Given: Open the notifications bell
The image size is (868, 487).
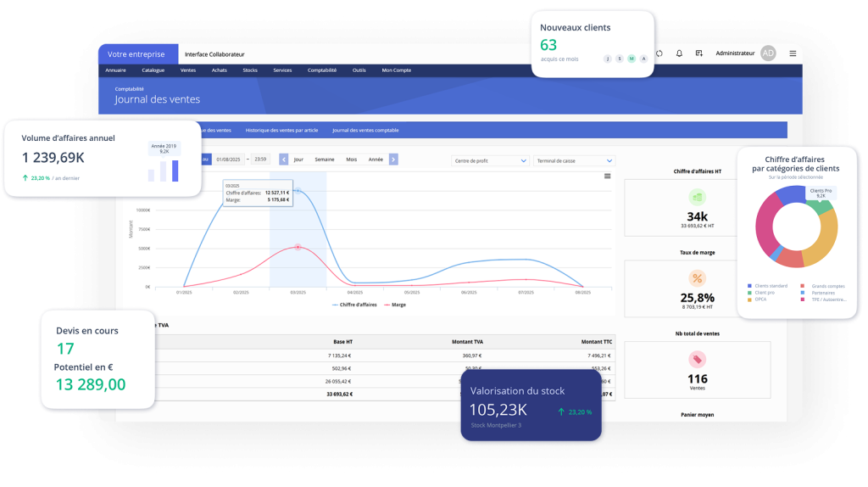Looking at the screenshot, I should click(679, 53).
